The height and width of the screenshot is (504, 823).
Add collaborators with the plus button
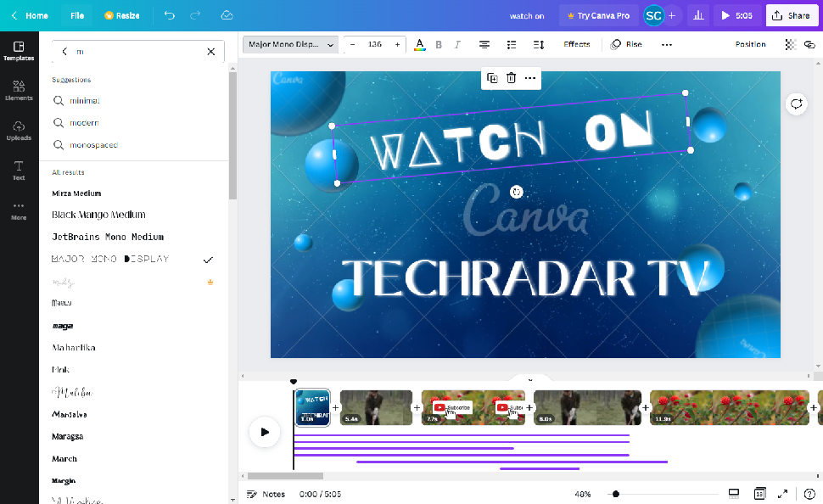(672, 16)
